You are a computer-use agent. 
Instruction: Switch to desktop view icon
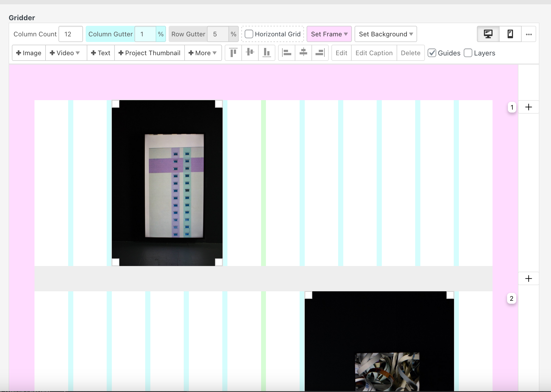(x=488, y=34)
